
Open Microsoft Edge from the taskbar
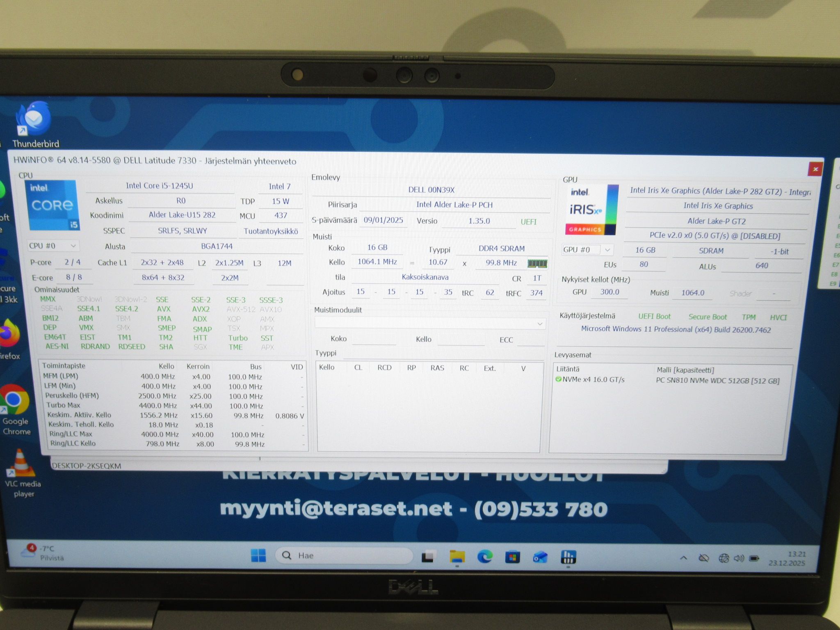tap(485, 557)
